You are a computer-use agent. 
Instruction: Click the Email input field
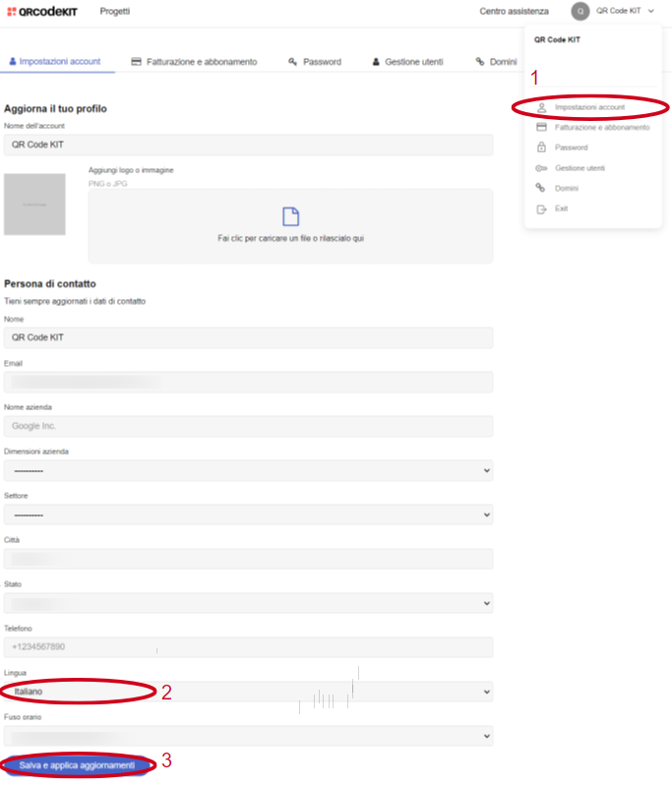tap(248, 382)
